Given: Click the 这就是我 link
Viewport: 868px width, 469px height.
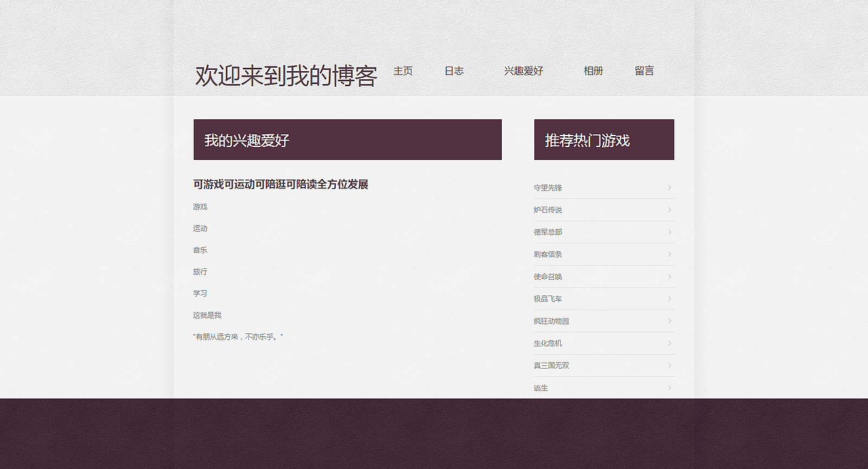Looking at the screenshot, I should (207, 314).
